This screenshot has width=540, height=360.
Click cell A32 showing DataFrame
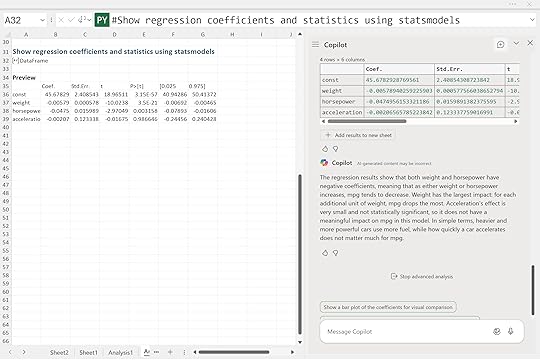coord(26,61)
